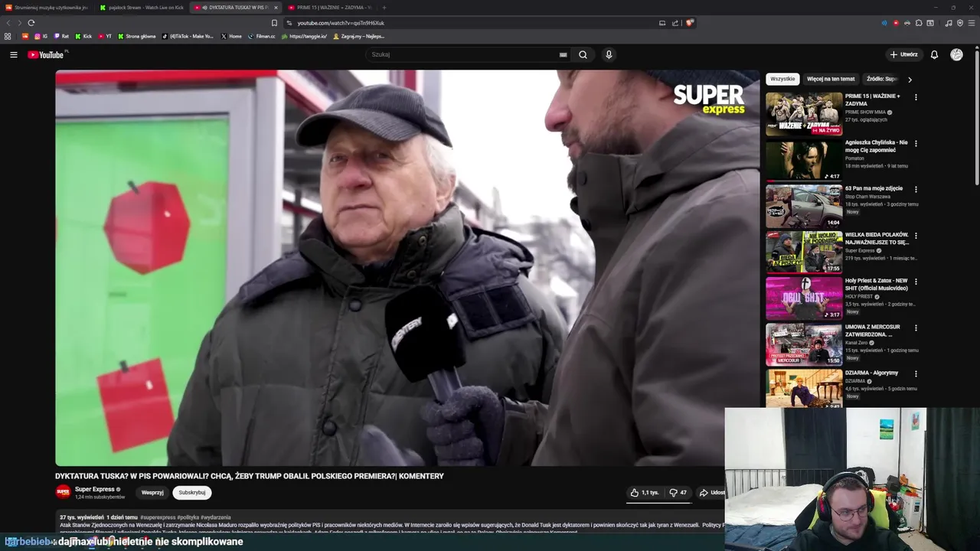The height and width of the screenshot is (551, 980).
Task: Select the Wszystkie filter chip
Action: (x=782, y=79)
